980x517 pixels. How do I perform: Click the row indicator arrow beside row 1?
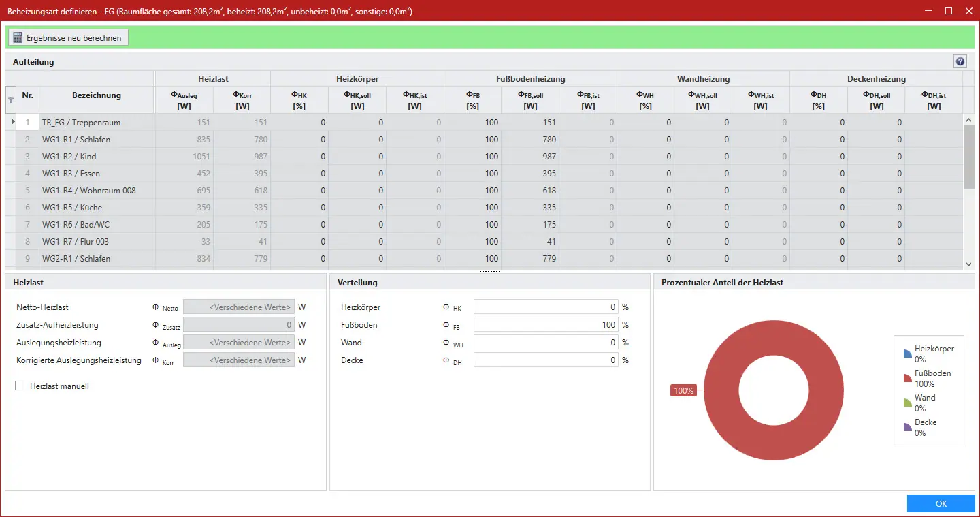click(12, 122)
